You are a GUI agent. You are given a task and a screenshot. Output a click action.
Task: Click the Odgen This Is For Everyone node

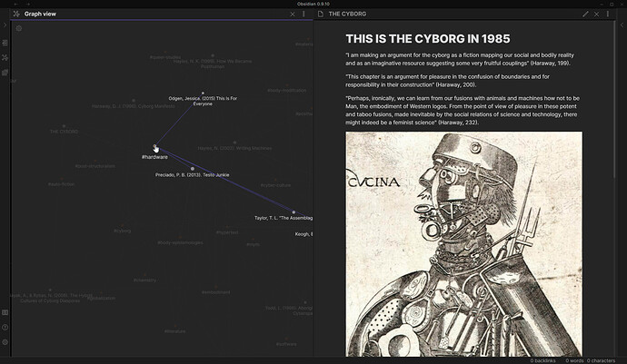pyautogui.click(x=203, y=93)
